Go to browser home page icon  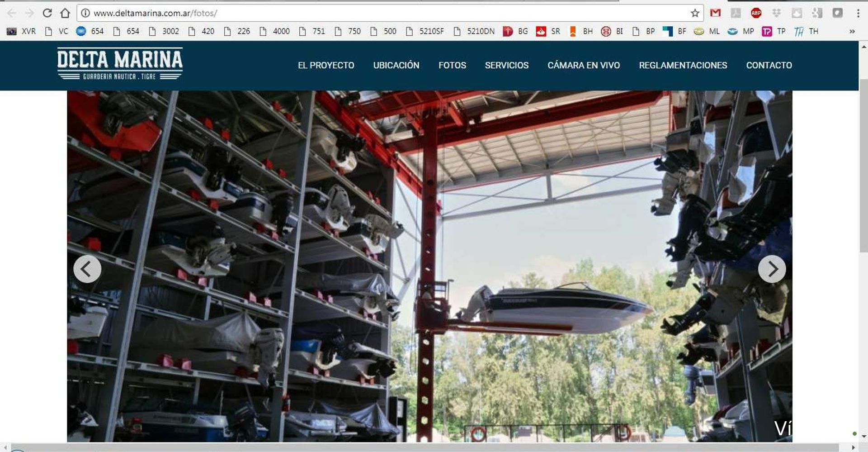[65, 13]
